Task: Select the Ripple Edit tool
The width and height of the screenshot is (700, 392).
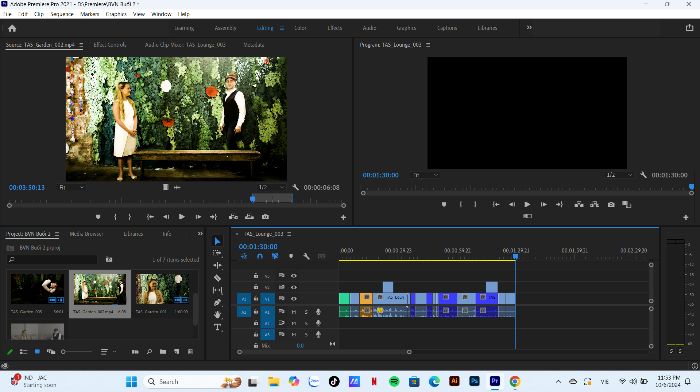Action: tap(217, 265)
